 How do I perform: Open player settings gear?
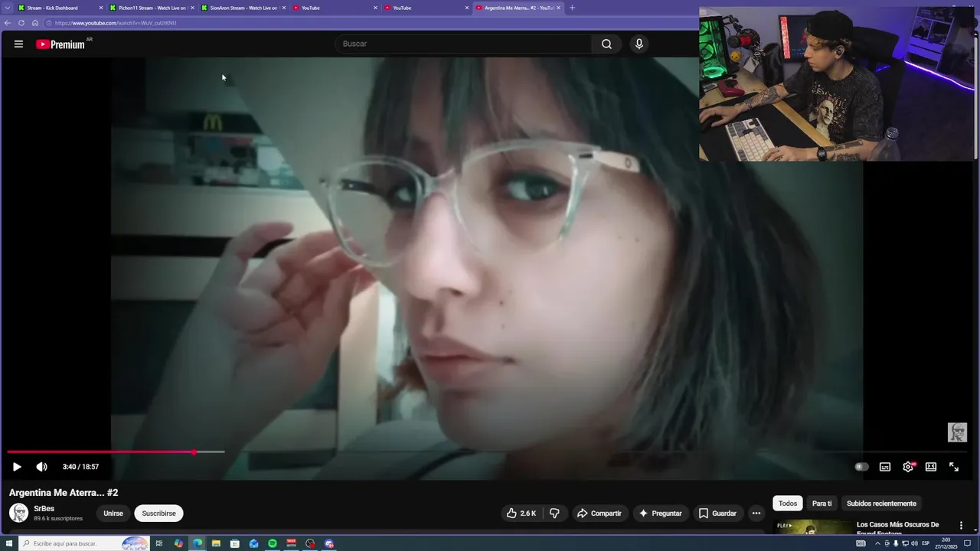908,467
